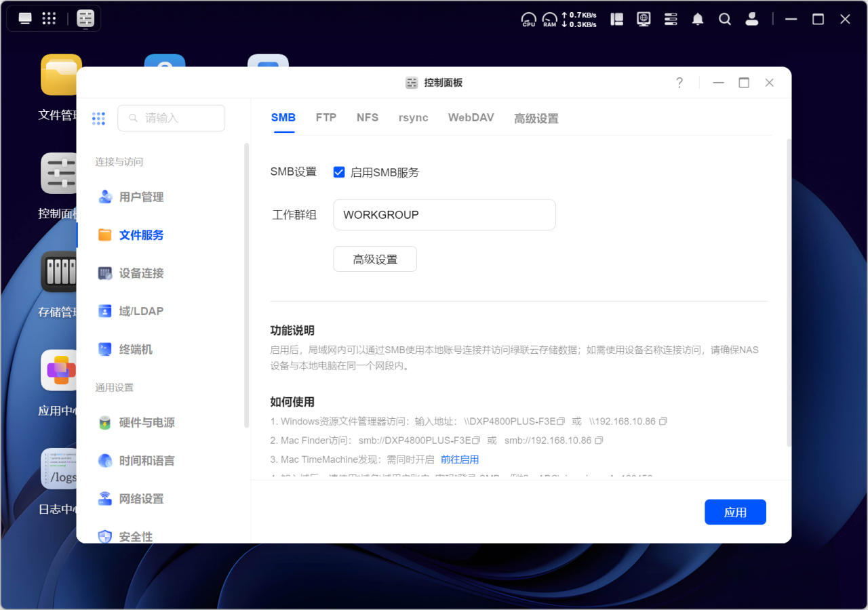Click the control panel home grid icon
The height and width of the screenshot is (610, 868).
99,119
